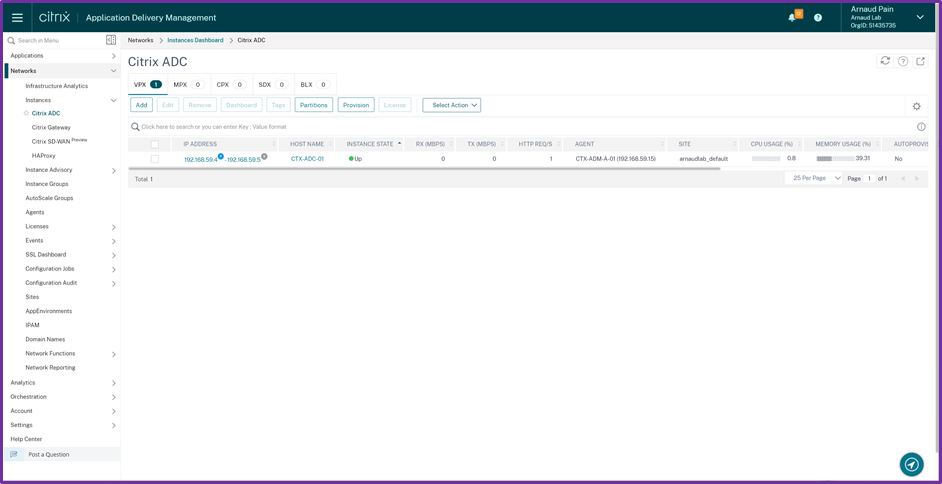Open Infrastructure Analytics menu item
The image size is (942, 484).
(56, 86)
